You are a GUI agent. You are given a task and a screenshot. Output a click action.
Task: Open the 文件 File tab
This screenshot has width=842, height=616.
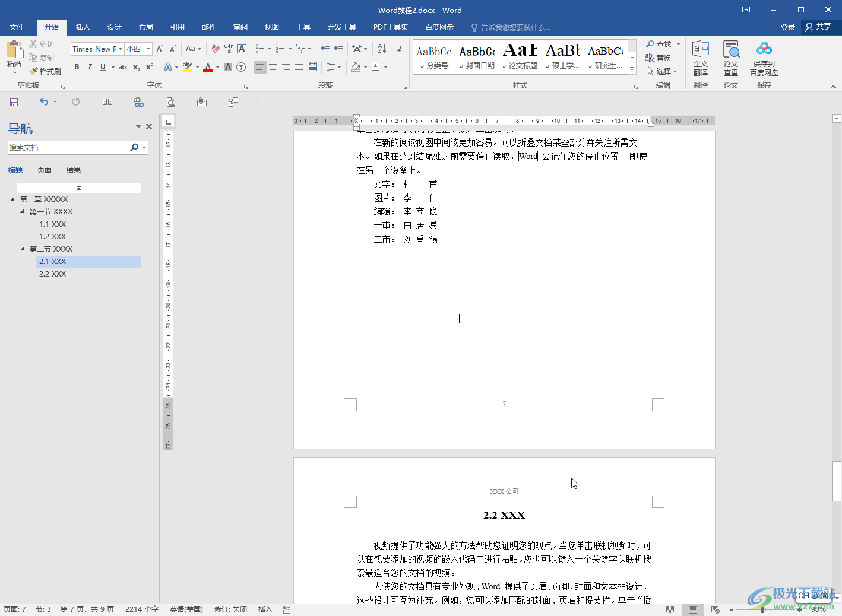pos(17,27)
